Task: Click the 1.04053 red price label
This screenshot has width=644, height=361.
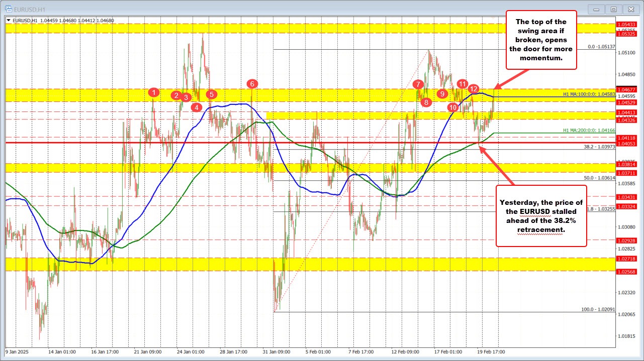Action: tap(626, 144)
